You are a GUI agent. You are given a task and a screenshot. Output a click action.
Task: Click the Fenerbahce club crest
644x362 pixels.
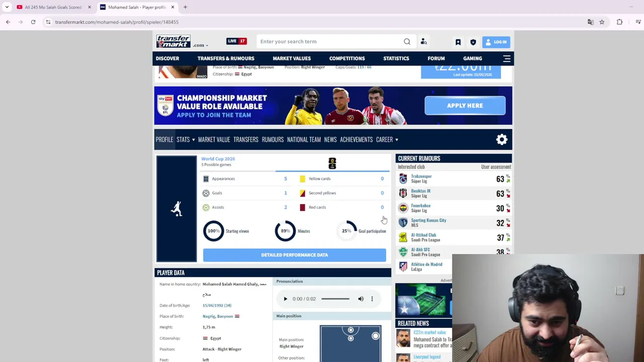403,208
